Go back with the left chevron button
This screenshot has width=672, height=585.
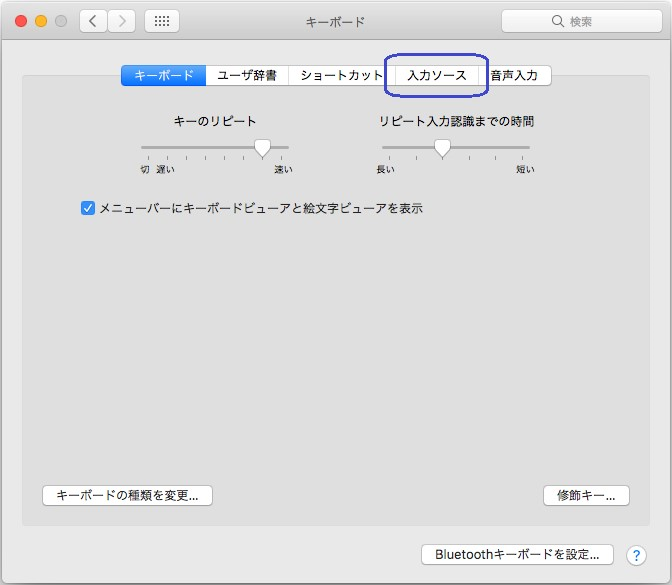[93, 21]
